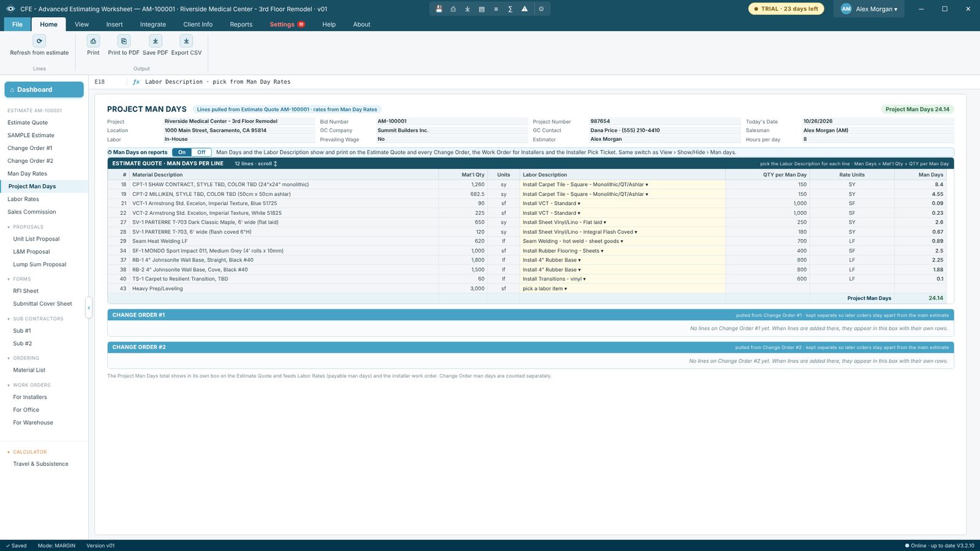Open Change Order #1 in the sidebar
The width and height of the screenshot is (980, 551).
[44, 148]
